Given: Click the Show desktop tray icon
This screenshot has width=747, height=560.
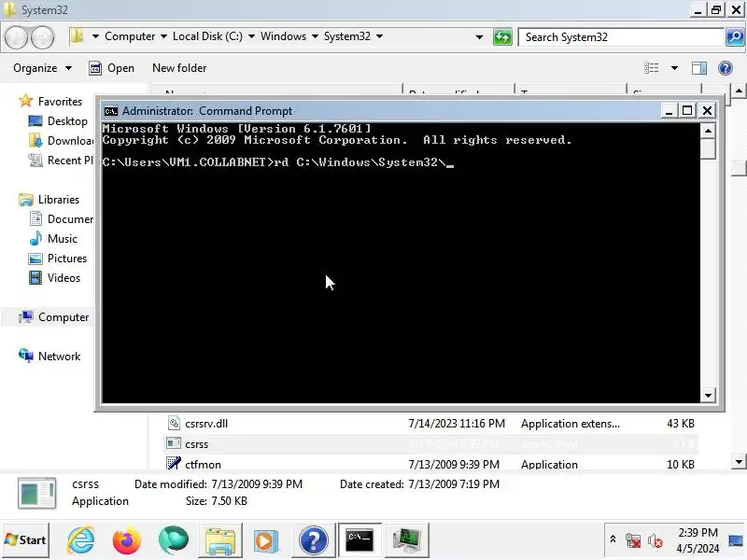Looking at the screenshot, I should click(x=736, y=540).
